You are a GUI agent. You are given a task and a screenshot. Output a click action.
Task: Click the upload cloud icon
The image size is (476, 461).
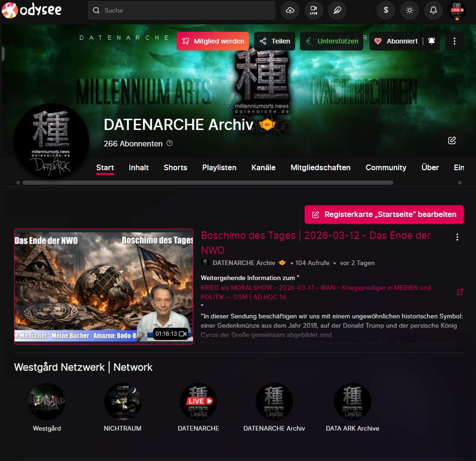point(290,10)
